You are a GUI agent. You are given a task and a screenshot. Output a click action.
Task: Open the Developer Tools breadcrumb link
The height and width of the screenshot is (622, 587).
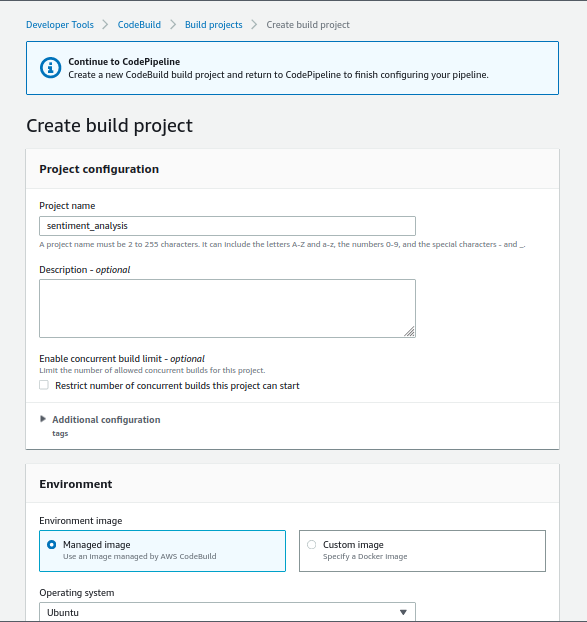click(x=60, y=25)
